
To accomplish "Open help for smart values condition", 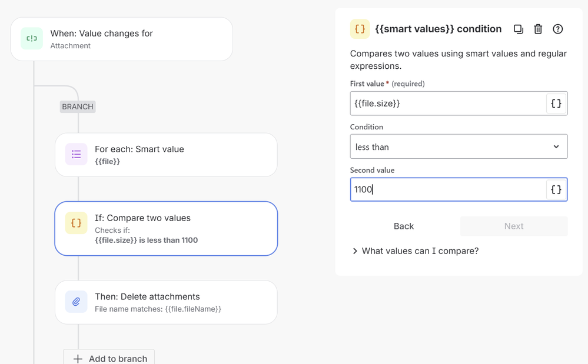I will [558, 29].
